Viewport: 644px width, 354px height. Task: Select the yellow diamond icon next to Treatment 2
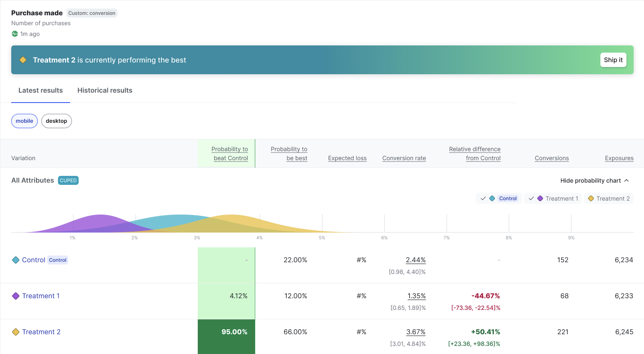pyautogui.click(x=16, y=332)
